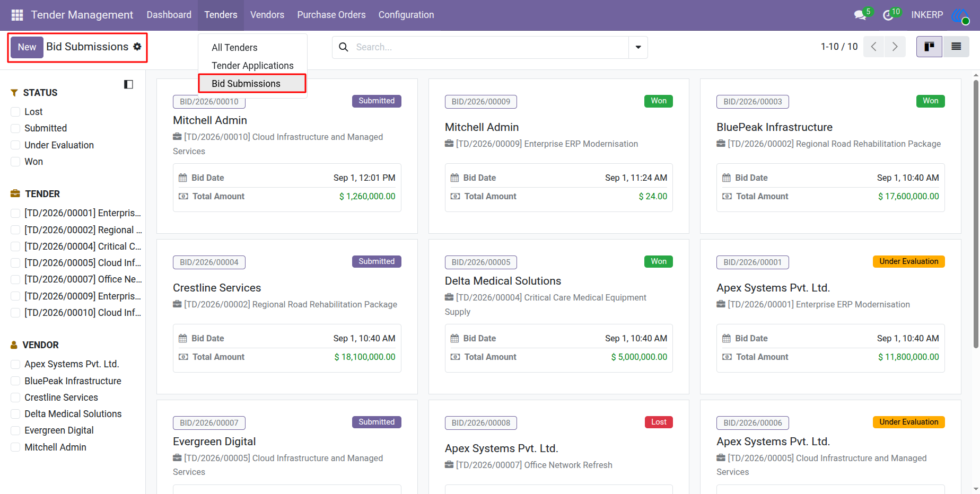Click the $ 17,600,000.00 total amount
Viewport: 980px width, 494px height.
pos(908,196)
